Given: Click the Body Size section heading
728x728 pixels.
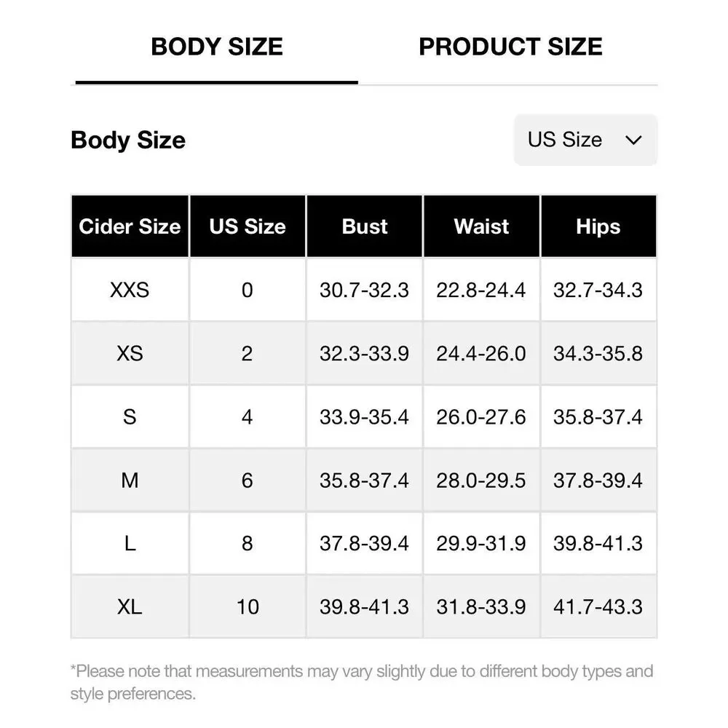Looking at the screenshot, I should 128,140.
